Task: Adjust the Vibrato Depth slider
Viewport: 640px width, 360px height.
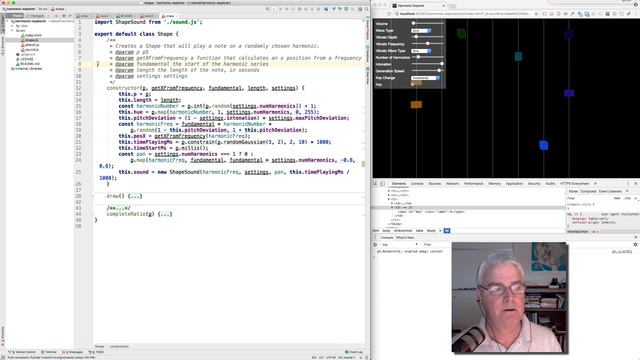Action: [x=427, y=37]
